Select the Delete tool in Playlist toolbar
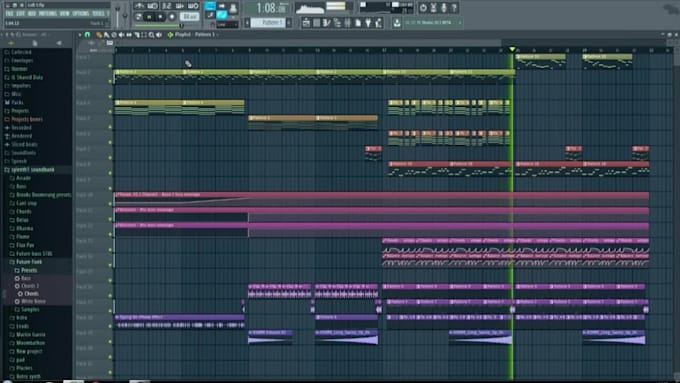 pyautogui.click(x=114, y=35)
